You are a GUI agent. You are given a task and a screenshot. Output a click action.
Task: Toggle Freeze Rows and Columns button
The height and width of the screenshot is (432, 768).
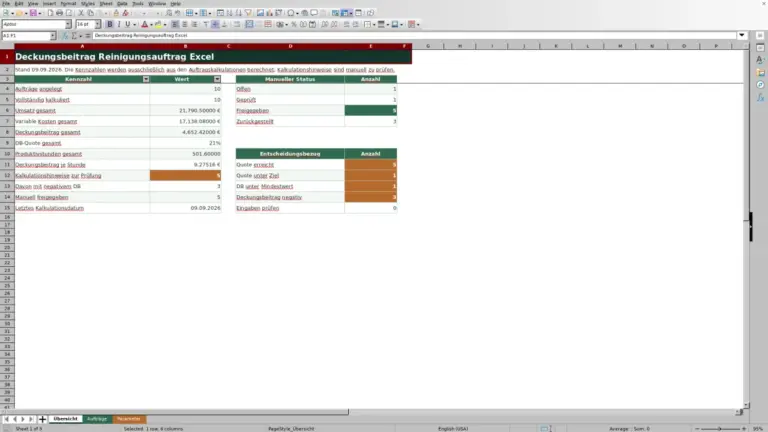(345, 13)
